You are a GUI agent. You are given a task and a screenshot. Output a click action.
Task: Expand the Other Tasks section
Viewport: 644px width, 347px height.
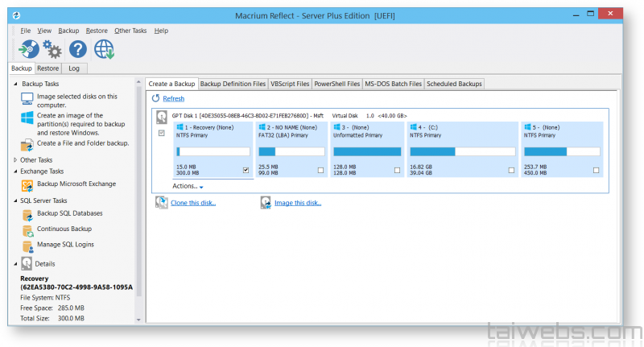(15, 159)
